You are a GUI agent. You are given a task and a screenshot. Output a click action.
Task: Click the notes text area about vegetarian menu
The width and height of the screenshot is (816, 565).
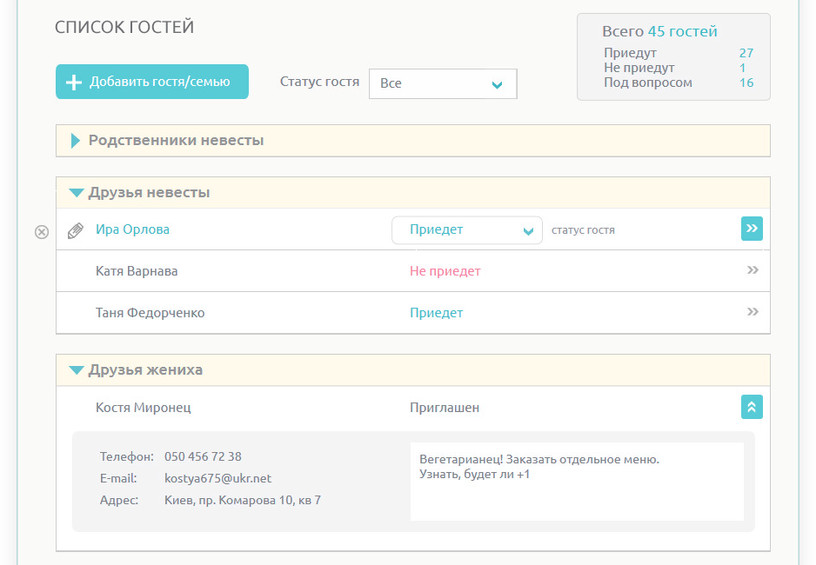(577, 481)
